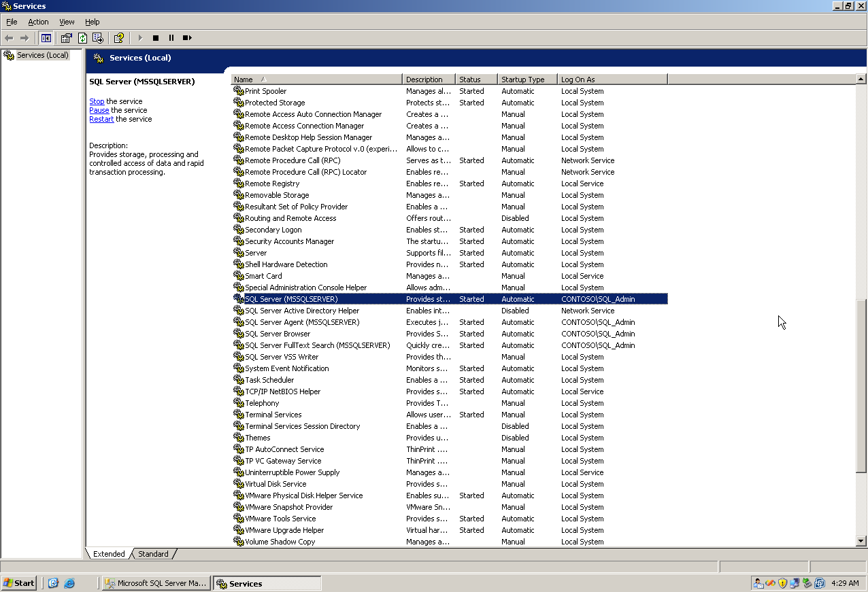Click gear icon beside Print Spooler
Screen dimensions: 868x592
(238, 91)
